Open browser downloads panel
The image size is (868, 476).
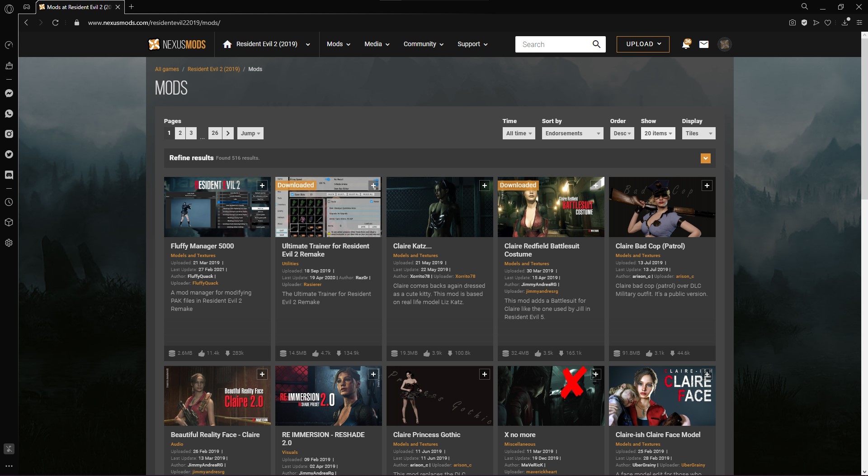point(844,23)
